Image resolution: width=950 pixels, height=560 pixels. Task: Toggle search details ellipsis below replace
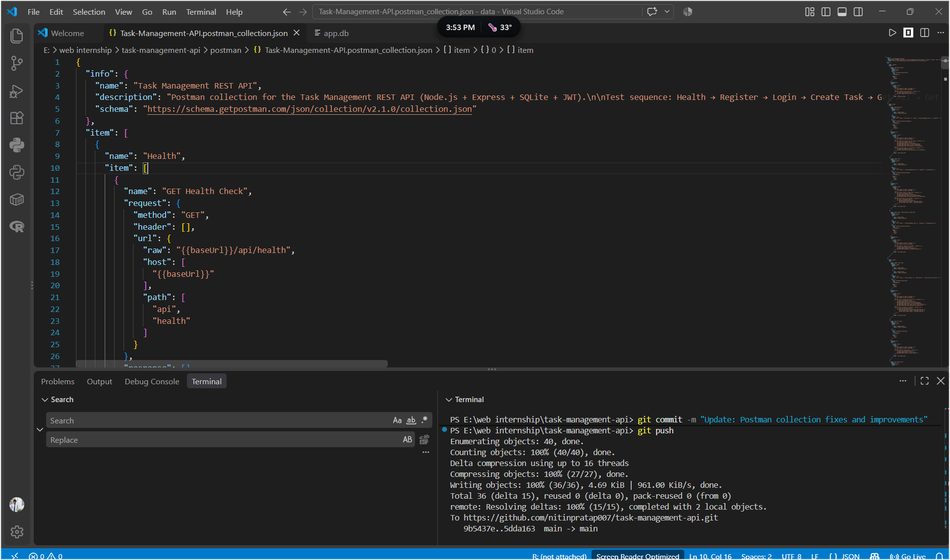tap(426, 453)
